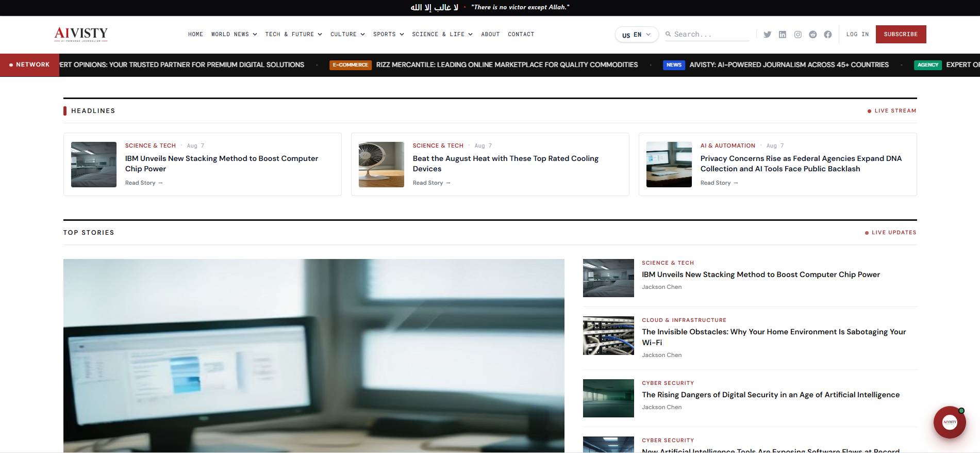Open the network cables story thumbnail
This screenshot has height=453, width=980.
(x=608, y=335)
